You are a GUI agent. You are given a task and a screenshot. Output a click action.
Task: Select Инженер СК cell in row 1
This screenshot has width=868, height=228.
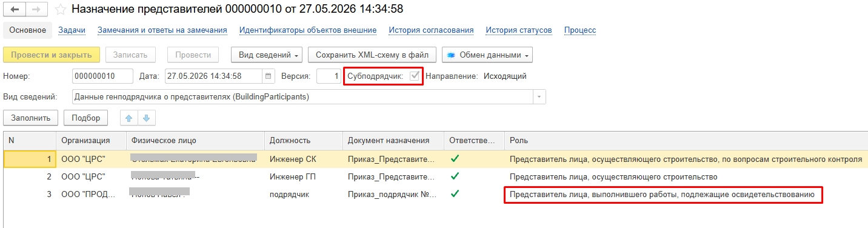click(303, 159)
